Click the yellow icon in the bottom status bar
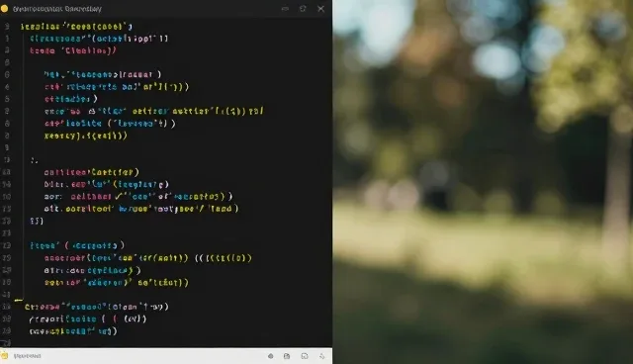Viewport: 633px width, 364px height. [4, 355]
